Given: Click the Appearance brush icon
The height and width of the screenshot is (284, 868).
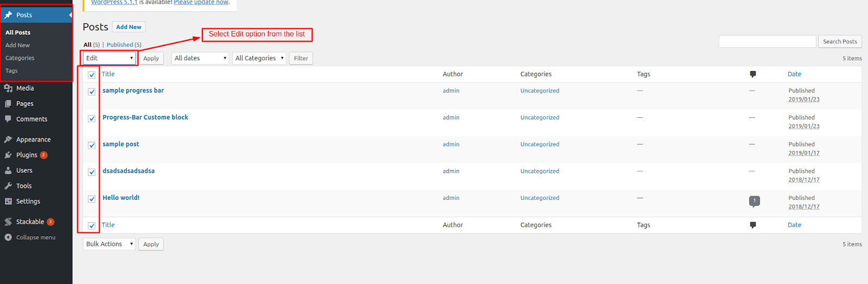Looking at the screenshot, I should point(8,140).
